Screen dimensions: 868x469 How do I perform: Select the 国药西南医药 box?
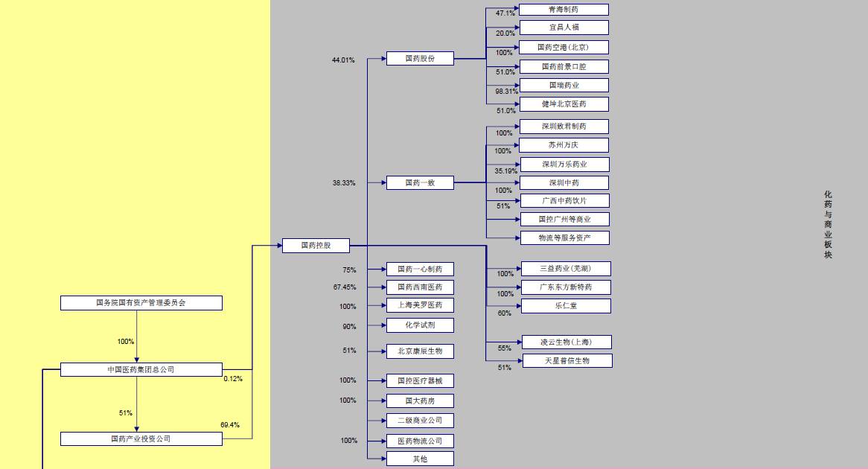[x=420, y=287]
